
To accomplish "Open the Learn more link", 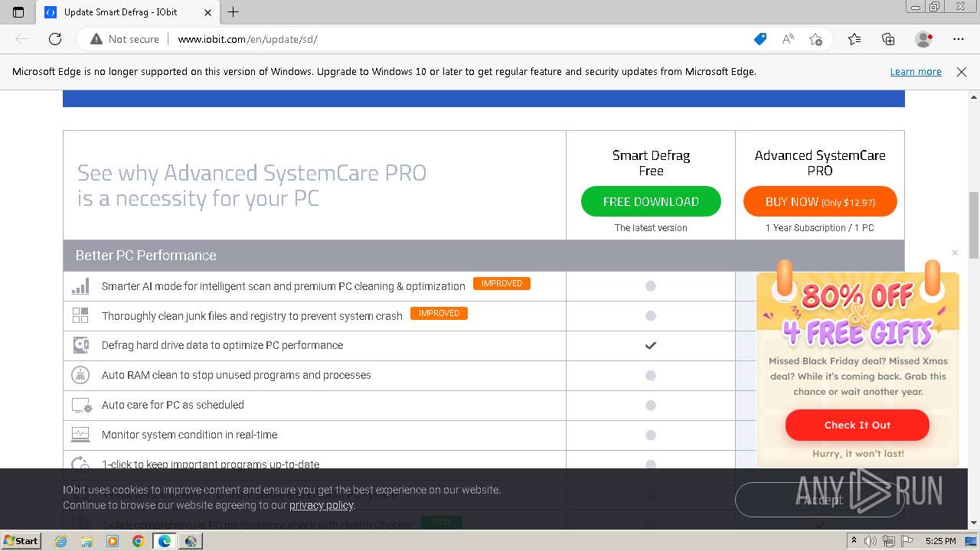I will tap(916, 72).
